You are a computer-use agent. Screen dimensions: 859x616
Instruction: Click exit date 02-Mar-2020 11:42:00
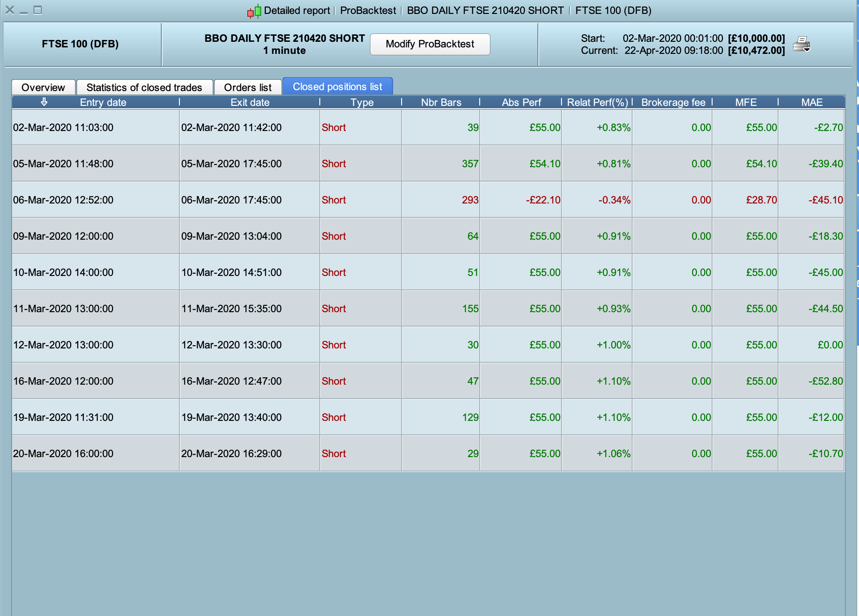pos(231,127)
